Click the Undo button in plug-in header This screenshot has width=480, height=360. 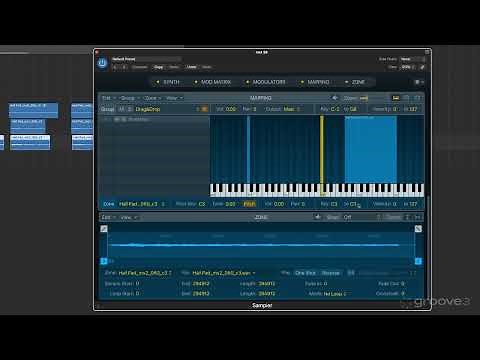click(192, 67)
